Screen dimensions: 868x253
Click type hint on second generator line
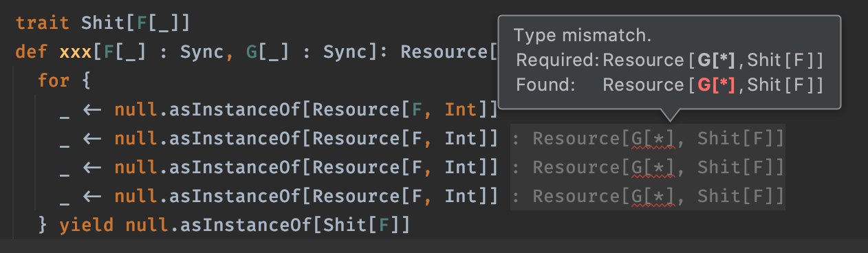click(x=647, y=139)
